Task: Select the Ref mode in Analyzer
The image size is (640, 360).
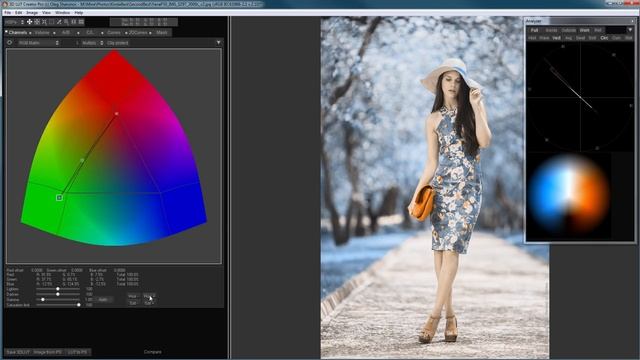Action: point(598,30)
